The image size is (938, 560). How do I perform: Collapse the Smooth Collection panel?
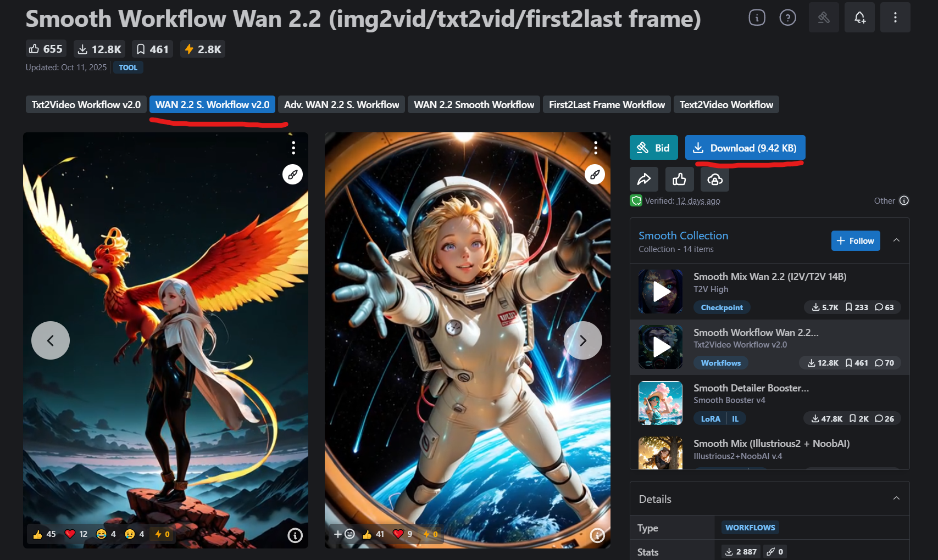[896, 240]
